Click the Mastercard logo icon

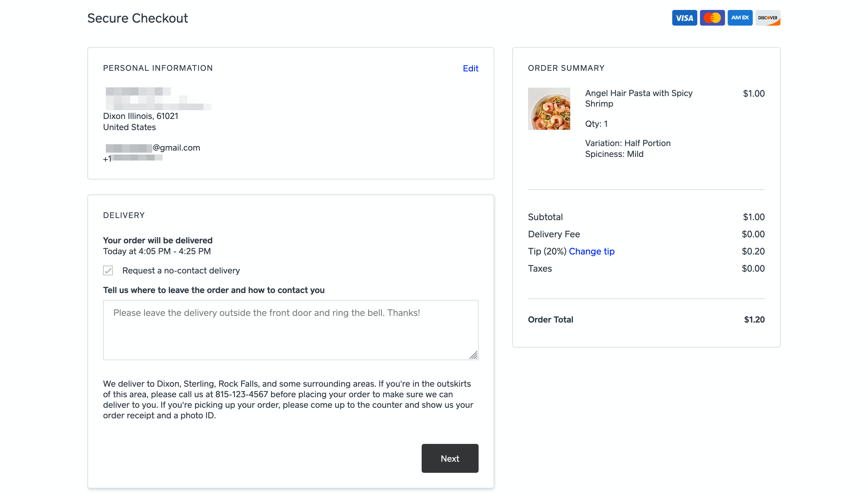click(712, 18)
